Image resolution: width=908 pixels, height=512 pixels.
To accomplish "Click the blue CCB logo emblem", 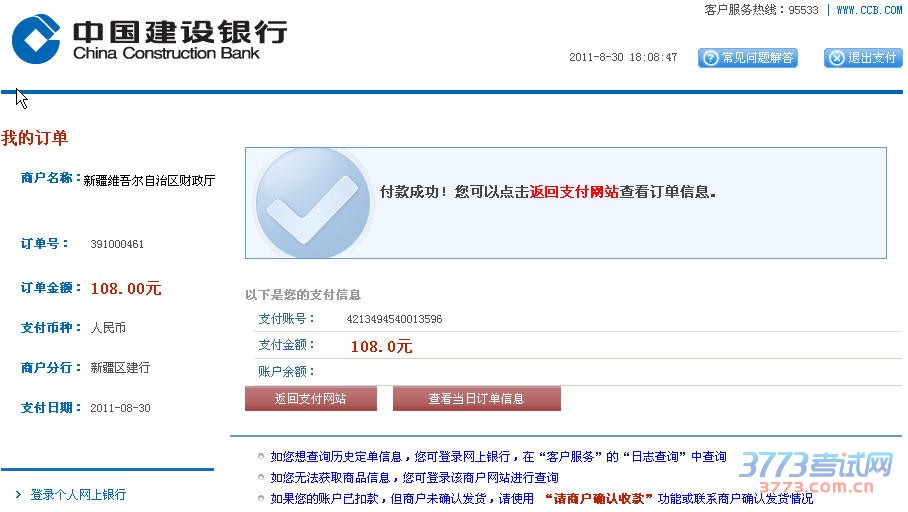I will tap(36, 39).
